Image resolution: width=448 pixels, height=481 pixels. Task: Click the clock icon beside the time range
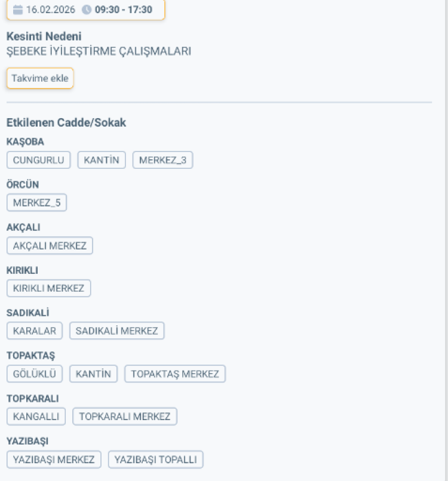coord(87,10)
